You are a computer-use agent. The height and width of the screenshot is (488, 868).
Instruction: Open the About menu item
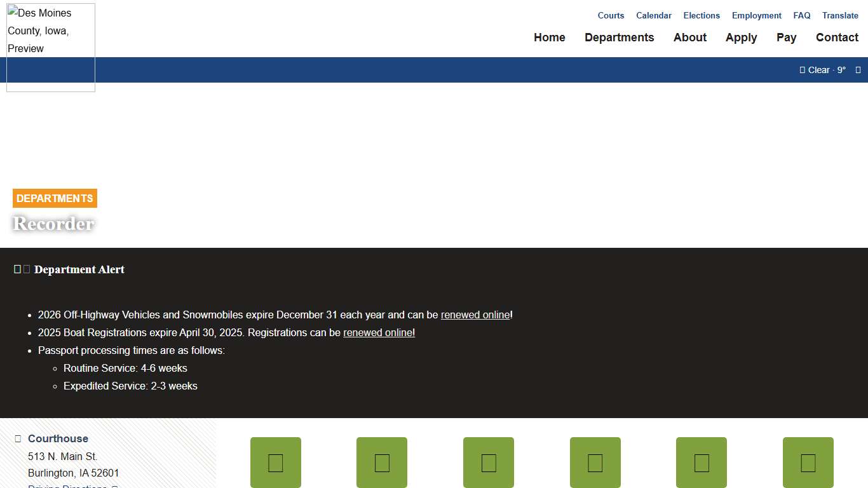pyautogui.click(x=689, y=37)
